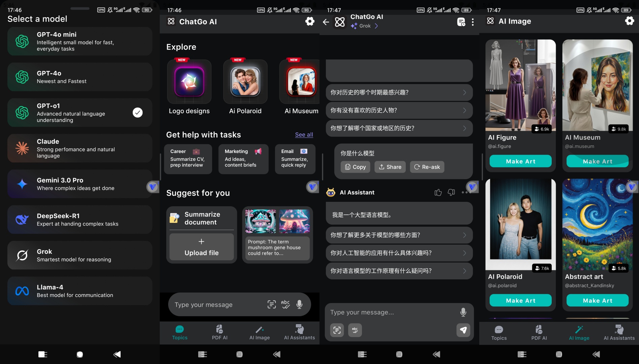This screenshot has width=639, height=364.
Task: Open the Marketing task card
Action: 243,159
